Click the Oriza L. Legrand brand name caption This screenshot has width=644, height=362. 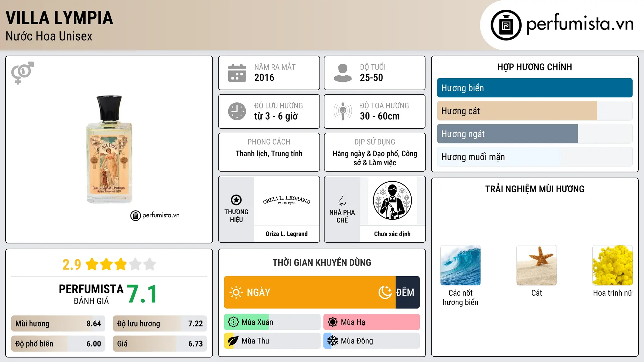coord(286,234)
